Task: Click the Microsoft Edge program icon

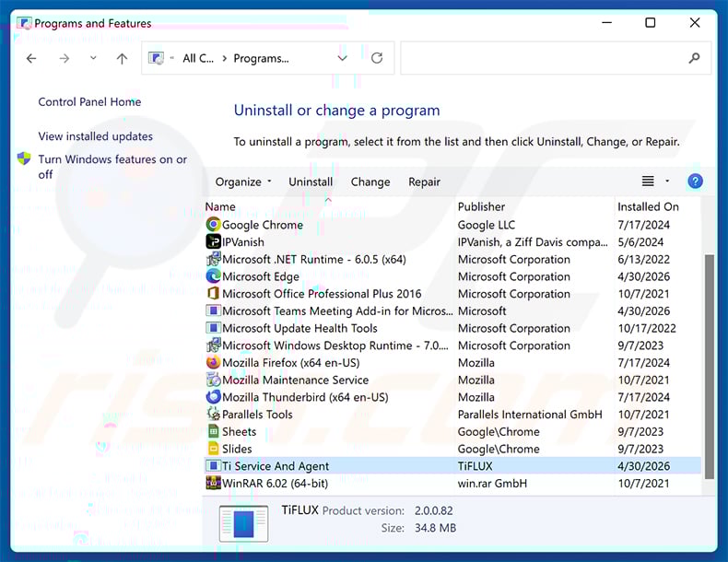Action: pos(213,276)
